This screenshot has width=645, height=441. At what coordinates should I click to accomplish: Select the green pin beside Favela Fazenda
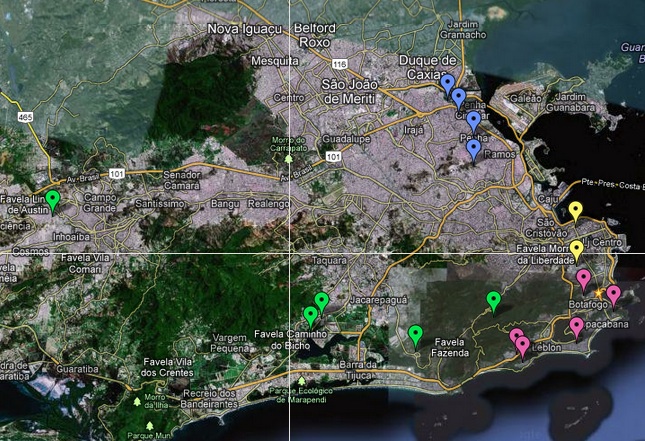click(415, 334)
